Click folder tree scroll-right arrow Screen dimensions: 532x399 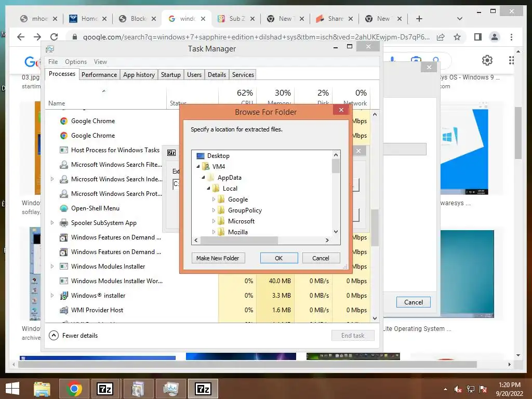tap(327, 240)
